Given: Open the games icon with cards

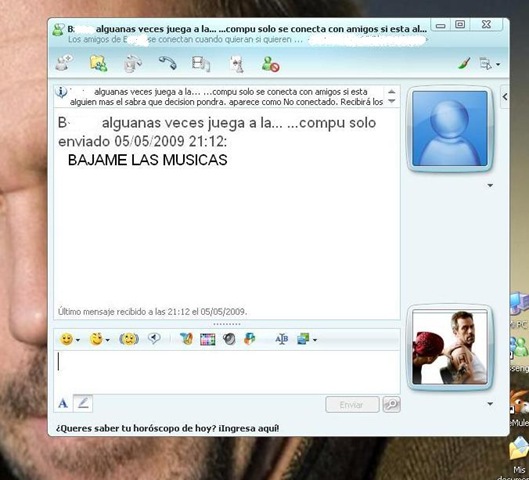Looking at the screenshot, I should (x=236, y=64).
